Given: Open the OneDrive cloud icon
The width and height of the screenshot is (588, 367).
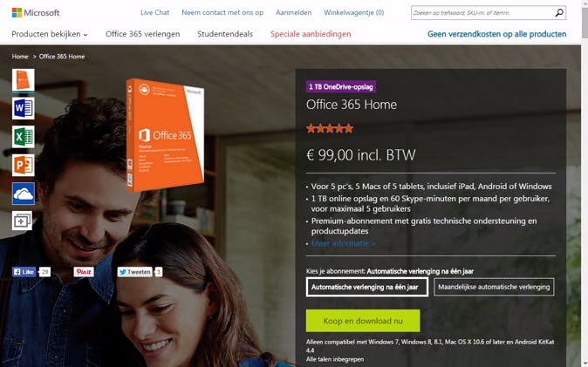Looking at the screenshot, I should tap(24, 194).
